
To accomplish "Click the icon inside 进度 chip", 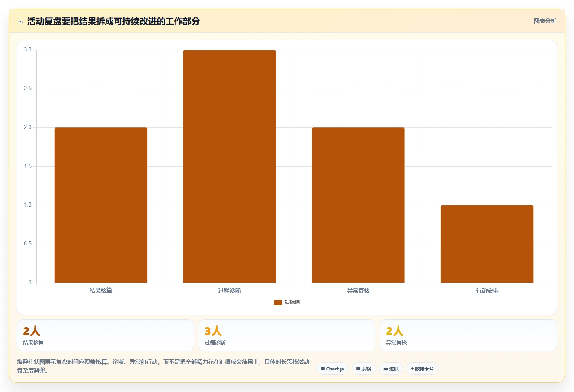I will [x=385, y=369].
